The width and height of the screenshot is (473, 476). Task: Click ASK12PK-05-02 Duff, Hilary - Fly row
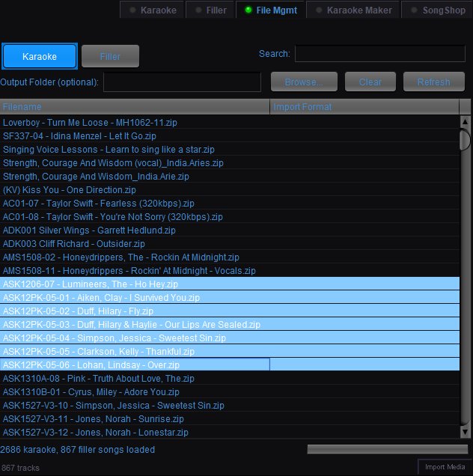click(230, 311)
